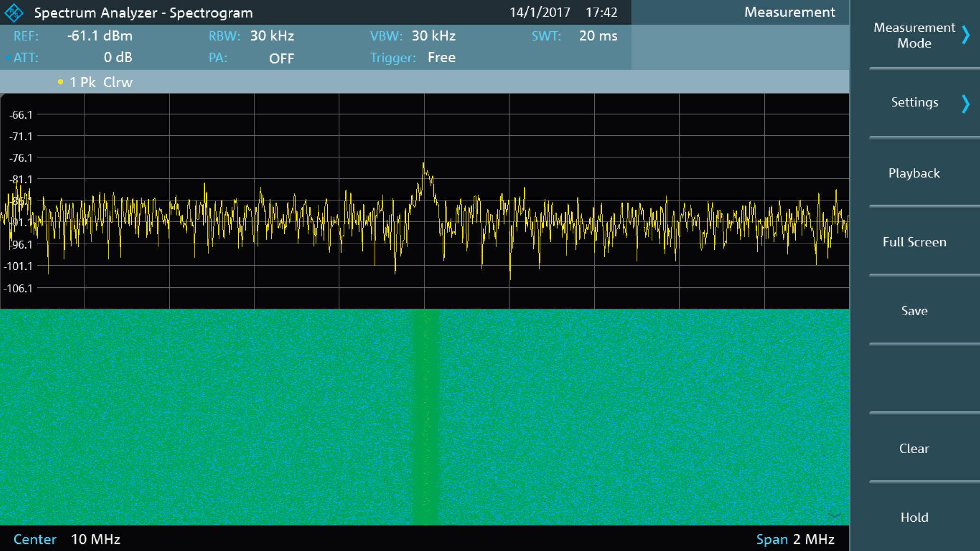
Task: Open the Playback function
Action: 914,173
